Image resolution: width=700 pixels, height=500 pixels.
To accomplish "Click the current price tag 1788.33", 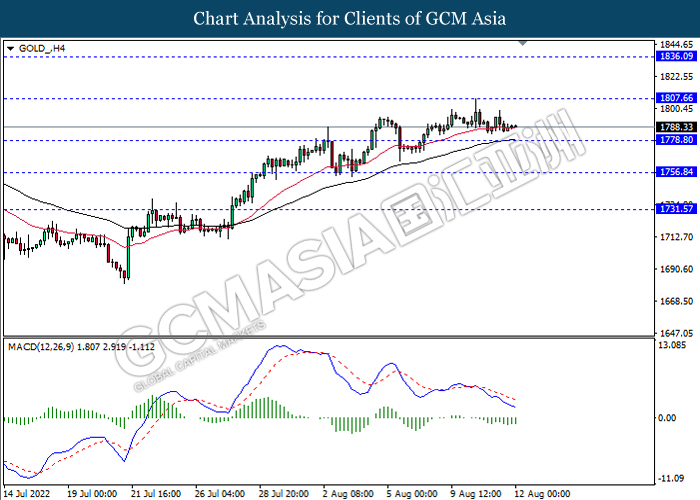I will (676, 128).
